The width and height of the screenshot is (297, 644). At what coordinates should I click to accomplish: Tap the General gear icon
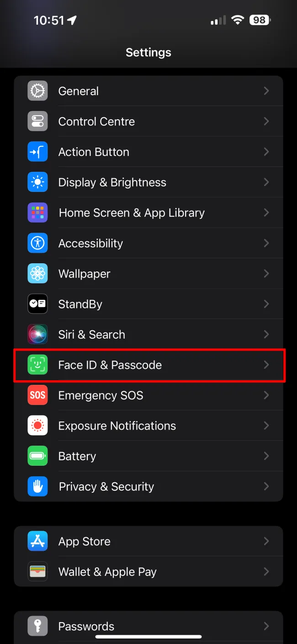tap(37, 91)
